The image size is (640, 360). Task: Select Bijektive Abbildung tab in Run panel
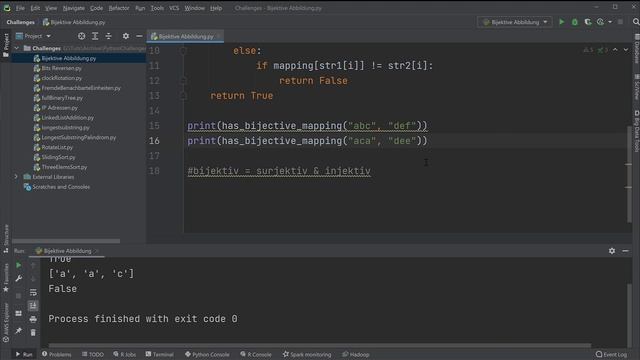point(67,251)
